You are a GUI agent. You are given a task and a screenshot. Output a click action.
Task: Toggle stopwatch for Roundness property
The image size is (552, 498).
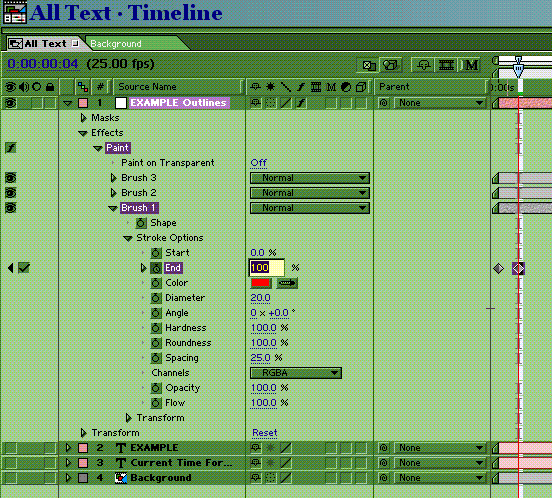click(x=156, y=342)
